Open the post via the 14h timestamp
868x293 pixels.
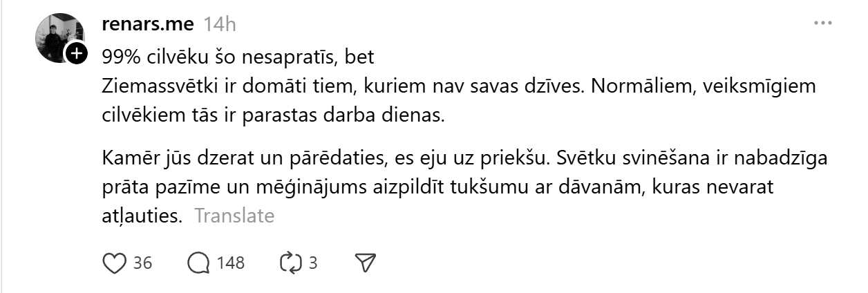pos(220,24)
